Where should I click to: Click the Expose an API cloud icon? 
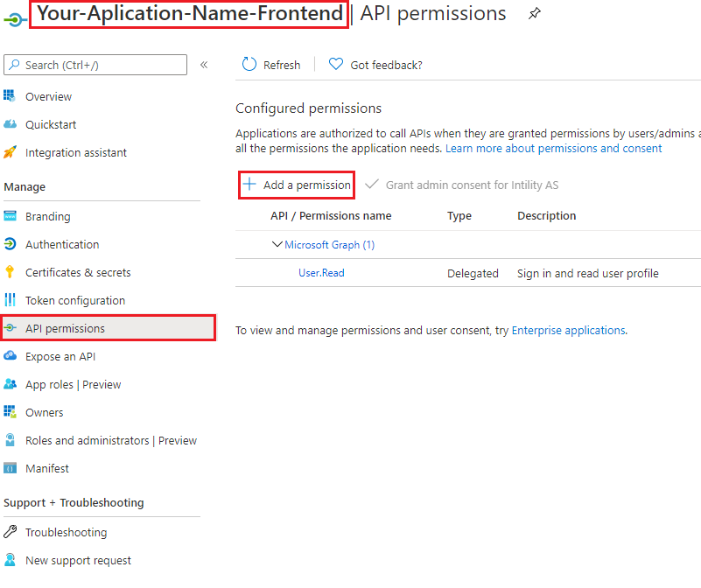pyautogui.click(x=10, y=356)
